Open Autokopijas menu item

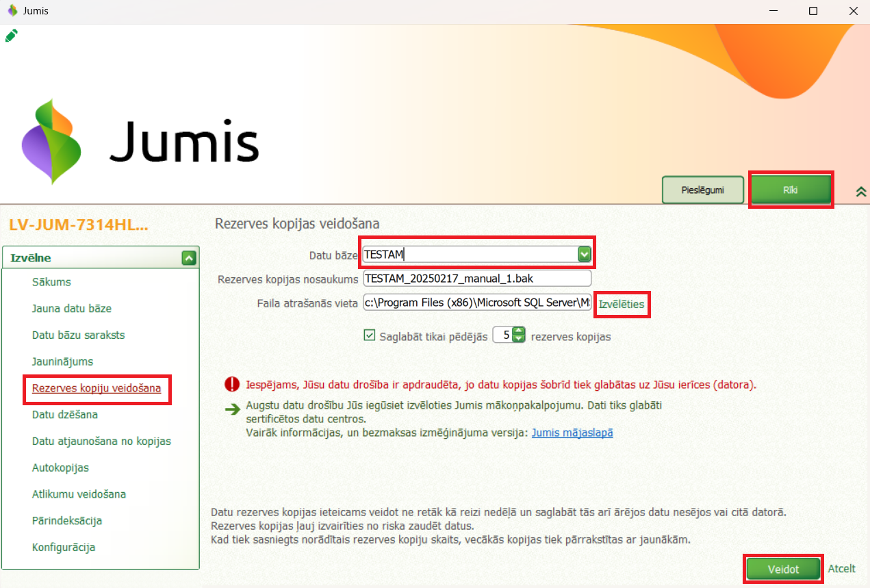point(60,468)
